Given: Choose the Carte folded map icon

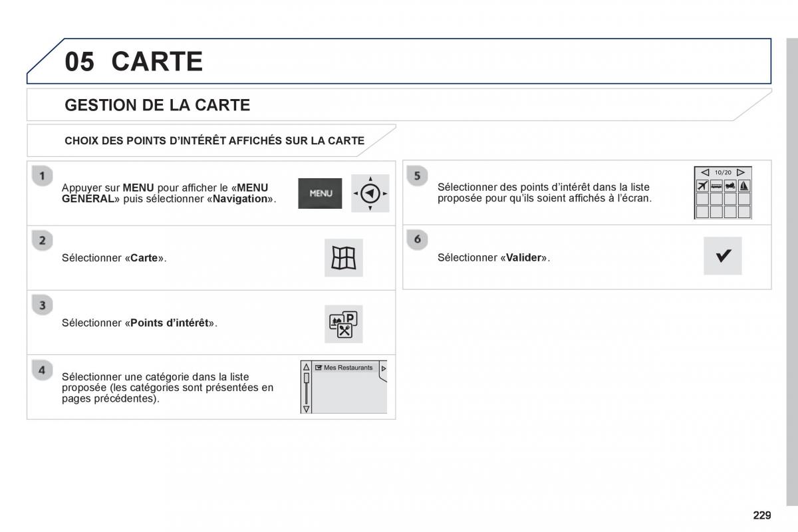Looking at the screenshot, I should pyautogui.click(x=344, y=258).
